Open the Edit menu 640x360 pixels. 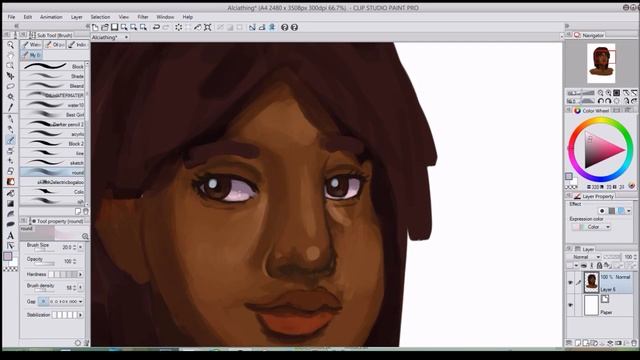(x=28, y=17)
